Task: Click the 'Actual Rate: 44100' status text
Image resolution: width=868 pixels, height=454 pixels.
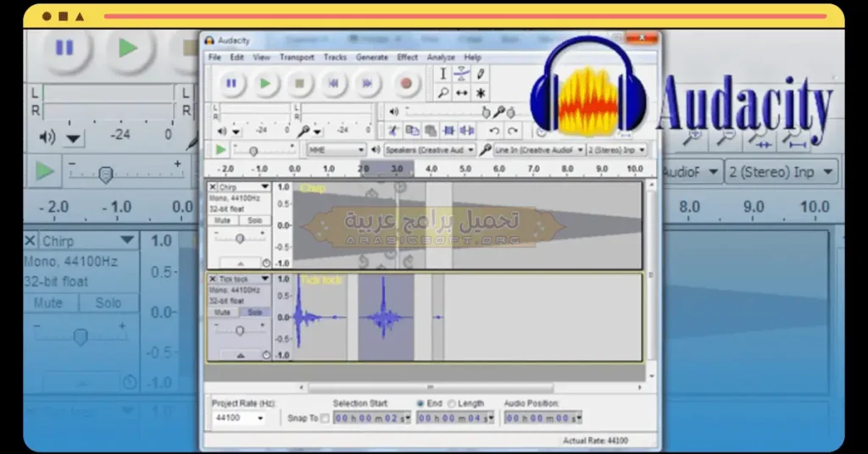Action: click(x=595, y=440)
